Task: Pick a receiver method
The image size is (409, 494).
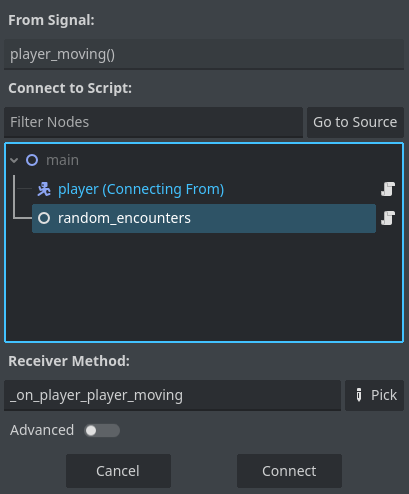Action: [374, 395]
